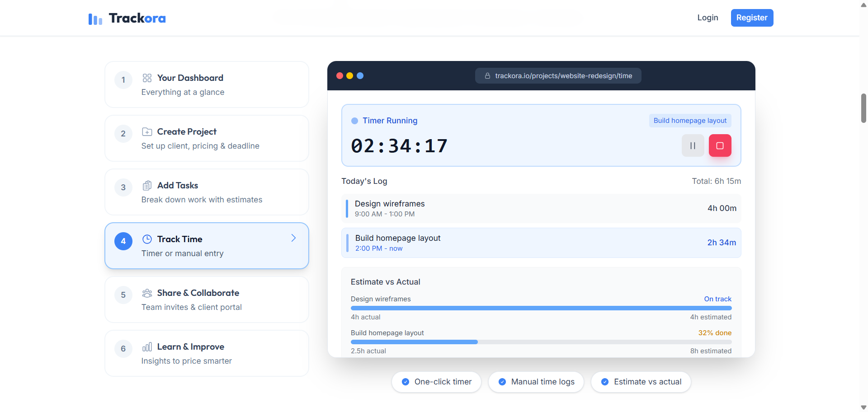Toggle the Manual time logs check badge

click(x=502, y=382)
